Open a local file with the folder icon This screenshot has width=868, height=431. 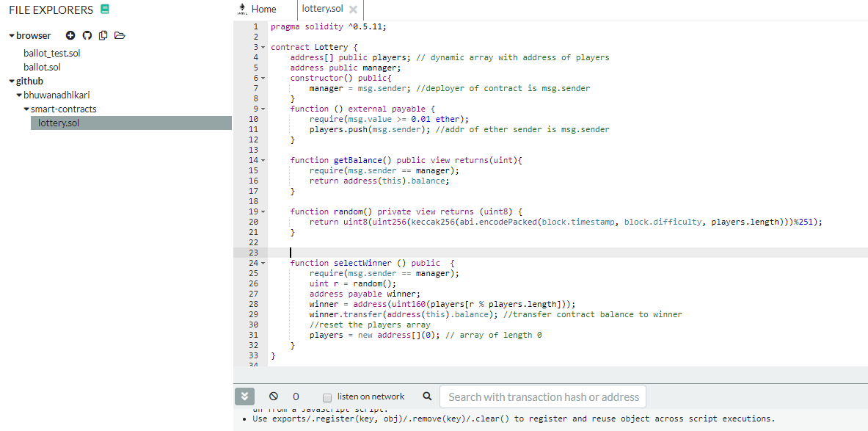[x=120, y=35]
